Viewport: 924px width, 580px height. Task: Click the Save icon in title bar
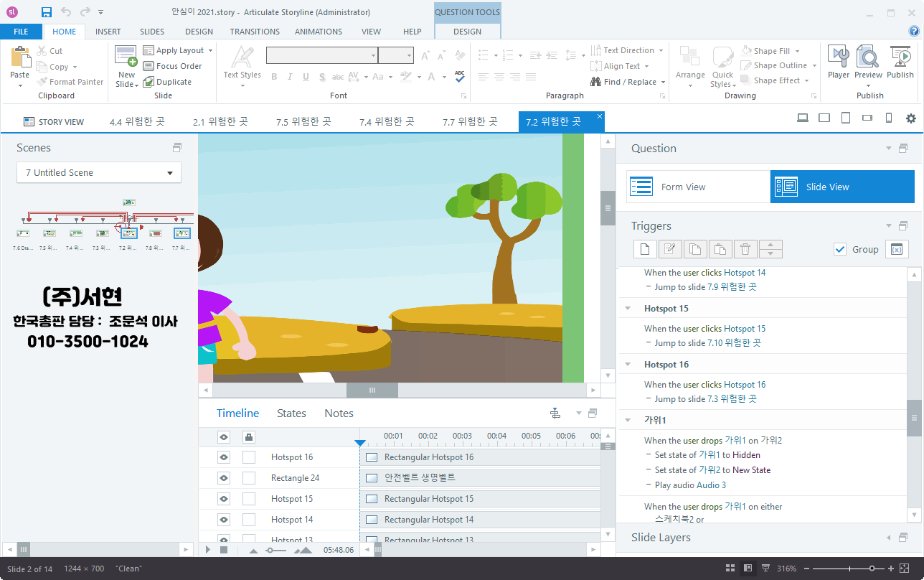click(x=47, y=12)
